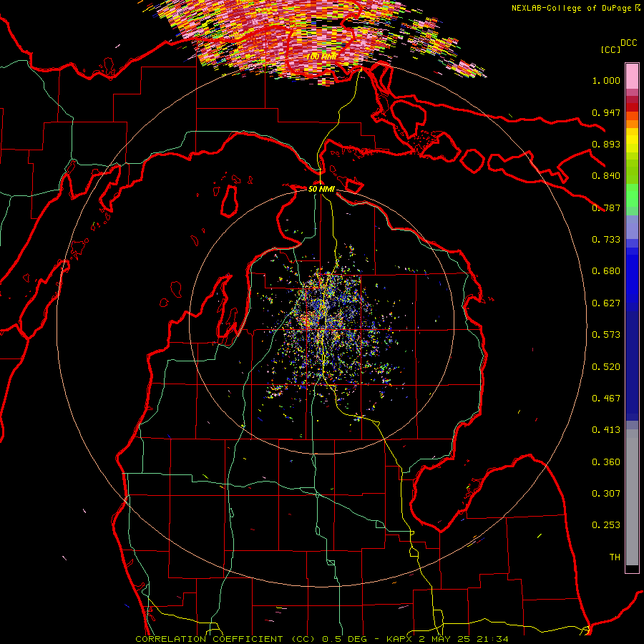Pick the yellow color bar segment
Image resolution: width=644 pixels, height=644 pixels.
click(x=632, y=141)
